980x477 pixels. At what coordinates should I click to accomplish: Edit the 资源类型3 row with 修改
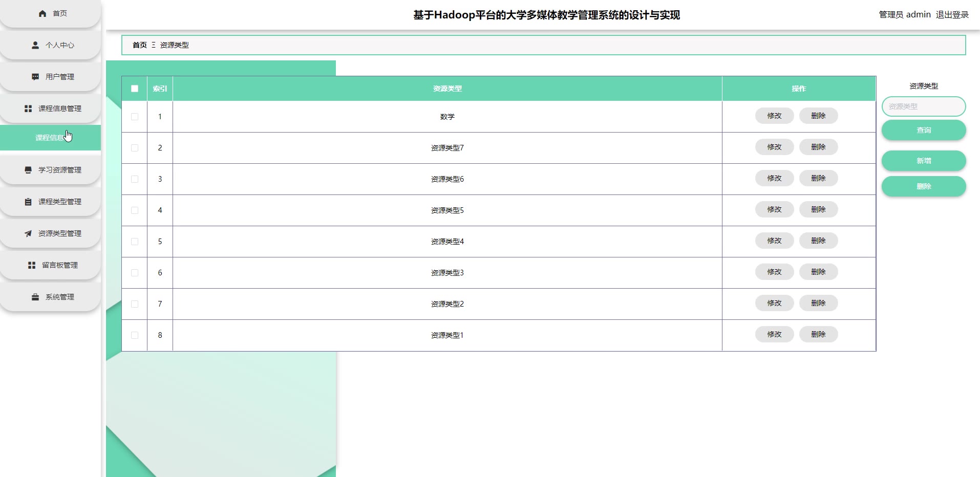(774, 272)
